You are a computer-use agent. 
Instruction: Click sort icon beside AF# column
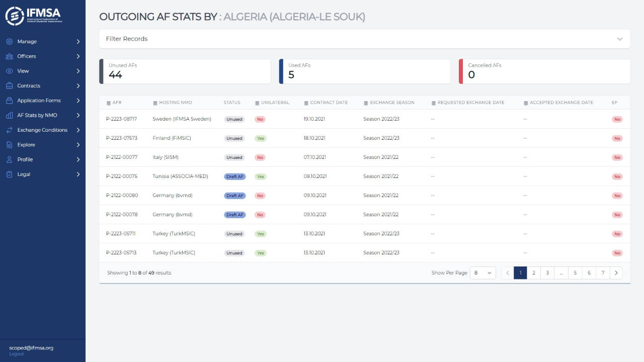coord(108,103)
